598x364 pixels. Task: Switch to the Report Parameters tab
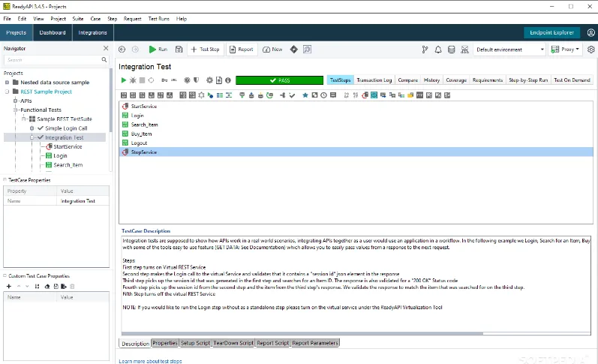point(315,343)
